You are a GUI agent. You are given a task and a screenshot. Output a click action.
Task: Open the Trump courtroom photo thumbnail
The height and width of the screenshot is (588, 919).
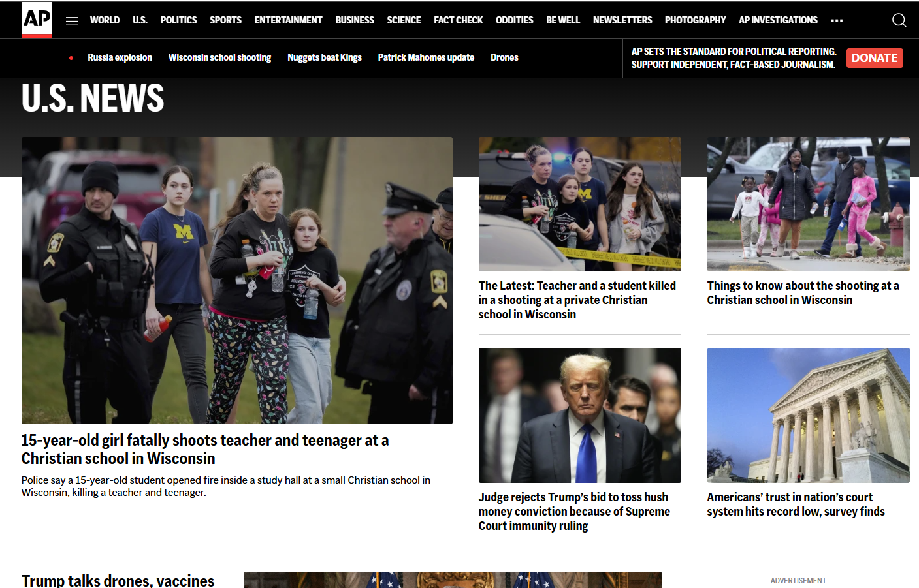point(579,415)
